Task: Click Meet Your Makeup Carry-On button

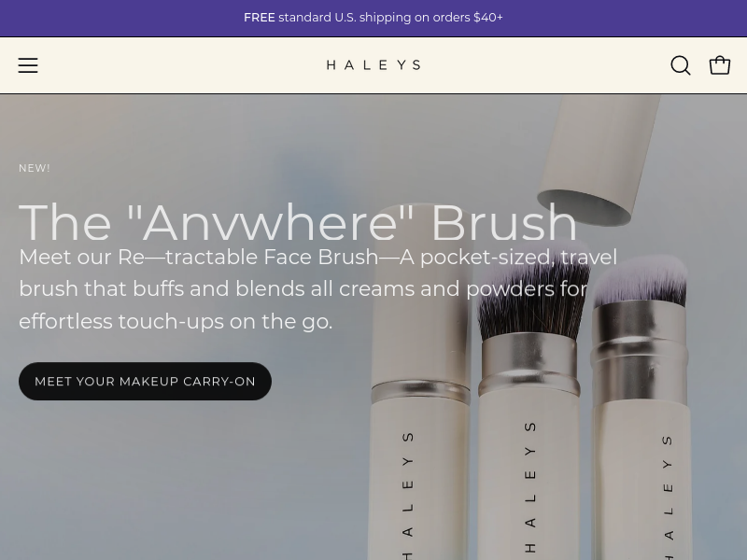Action: (x=145, y=381)
